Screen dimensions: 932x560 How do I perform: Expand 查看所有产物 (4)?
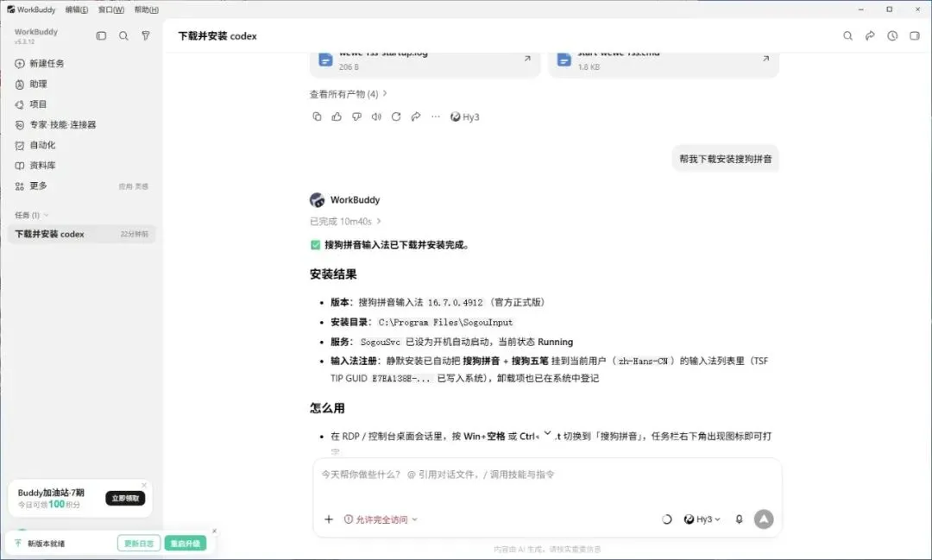349,94
